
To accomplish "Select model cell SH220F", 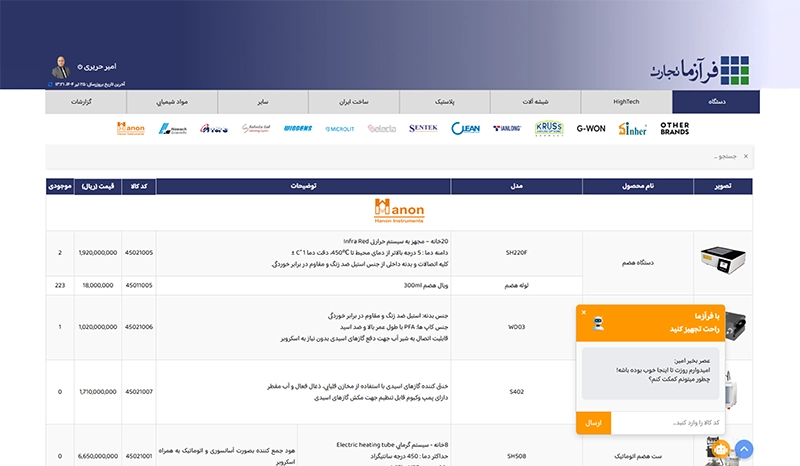I will [516, 253].
